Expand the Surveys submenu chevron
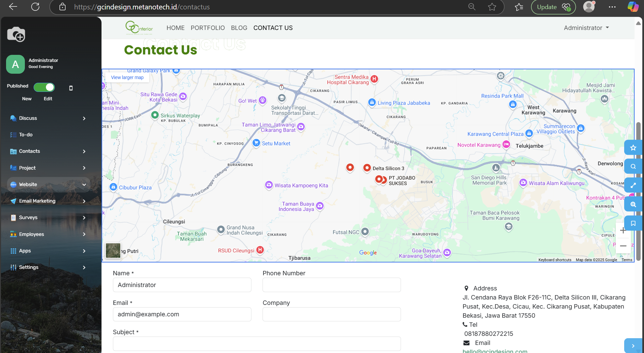Screen dimensions: 644x353 (84, 218)
